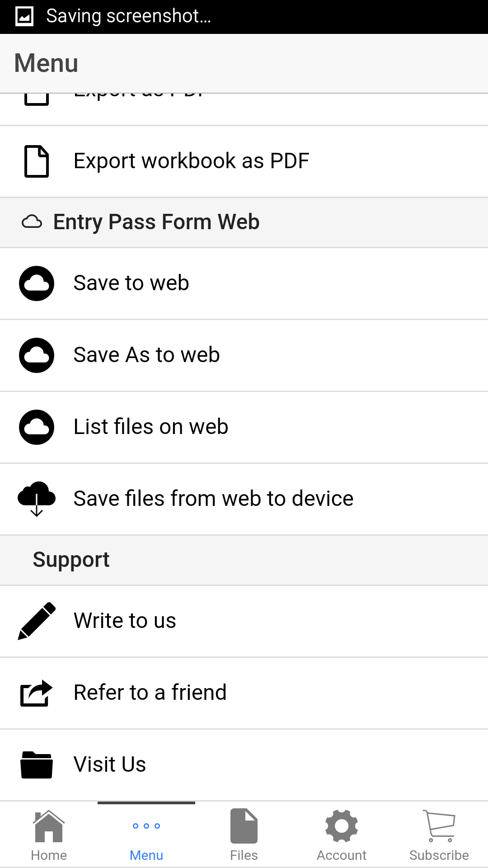This screenshot has width=488, height=868.
Task: Choose Export workbook as PDF
Action: pos(192,161)
